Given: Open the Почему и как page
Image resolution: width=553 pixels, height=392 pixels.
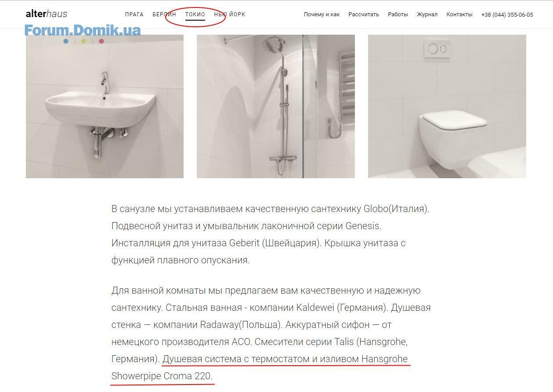Looking at the screenshot, I should [322, 14].
